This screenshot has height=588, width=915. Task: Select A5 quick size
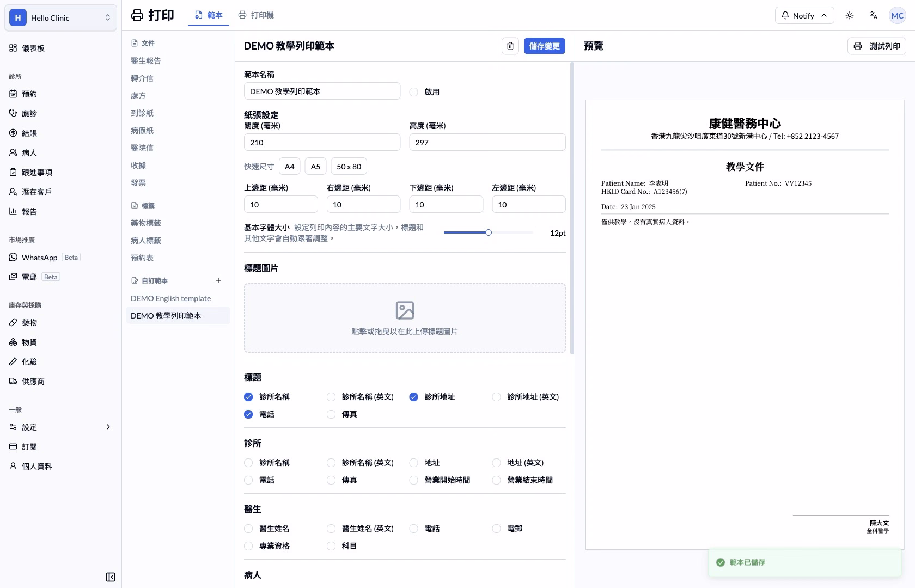pyautogui.click(x=315, y=167)
